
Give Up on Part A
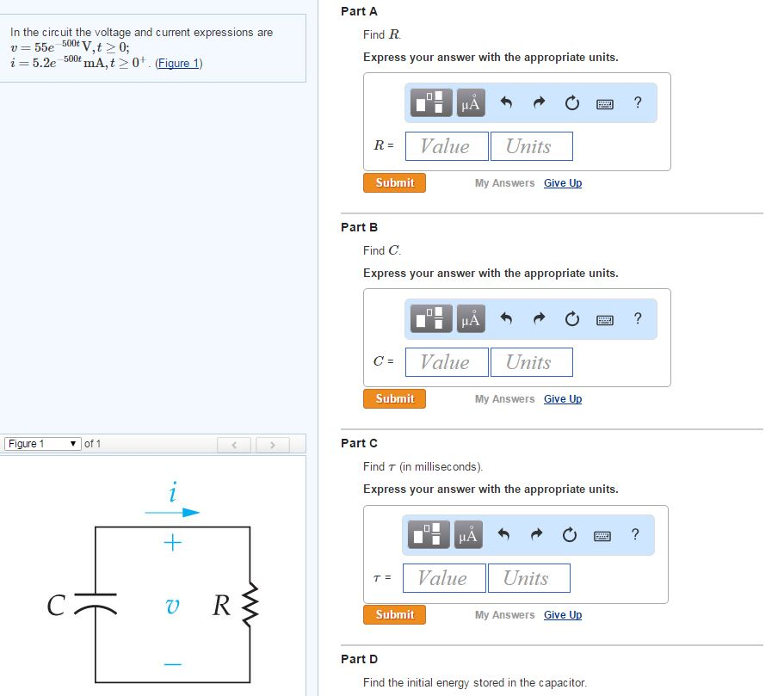pyautogui.click(x=563, y=182)
